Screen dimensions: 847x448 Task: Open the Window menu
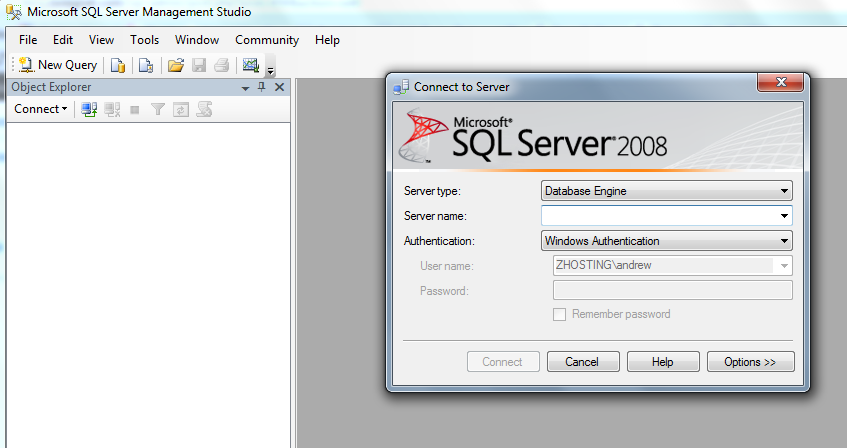[x=197, y=40]
